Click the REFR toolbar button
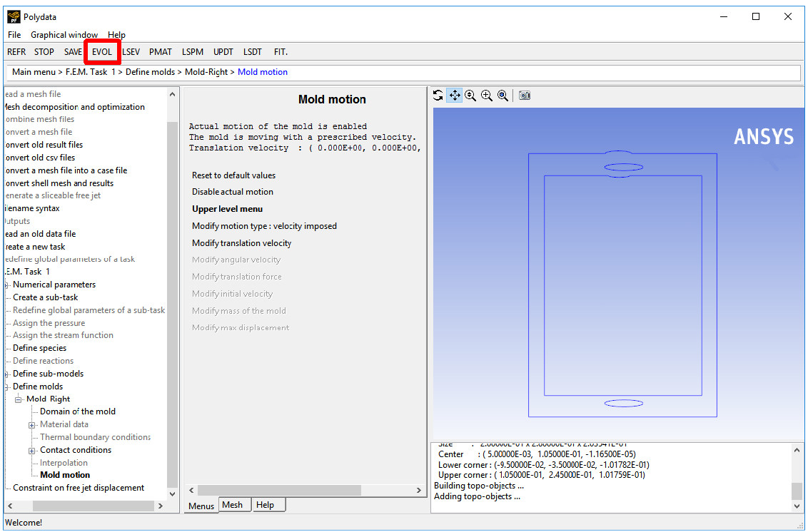Viewport: 808px width, 532px height. pyautogui.click(x=16, y=52)
